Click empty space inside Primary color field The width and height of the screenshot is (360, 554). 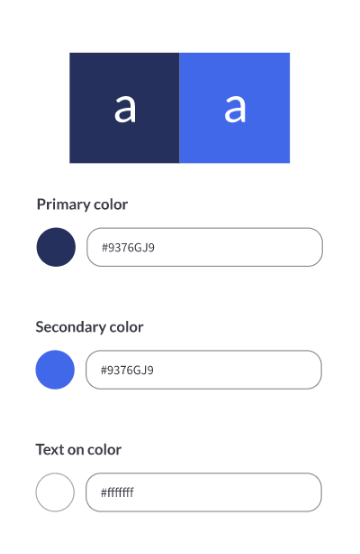tap(240, 247)
